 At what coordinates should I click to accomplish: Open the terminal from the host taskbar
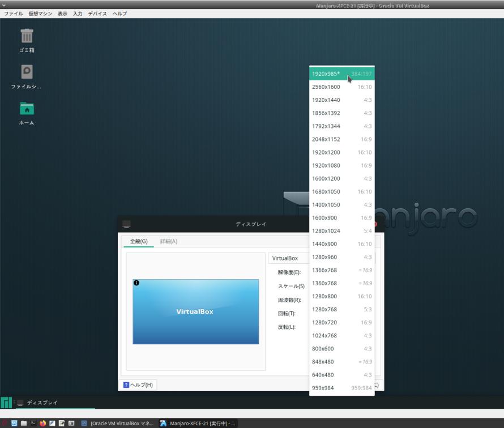click(x=33, y=423)
